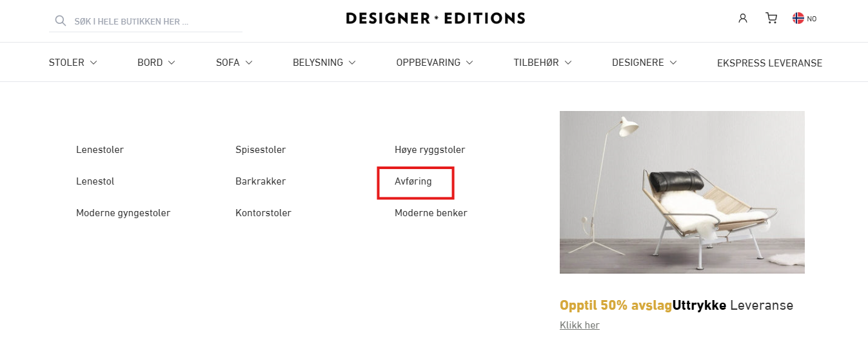Screen dimensions: 868x353
Task: Go to Ekspress Leveranse page
Action: [x=769, y=63]
